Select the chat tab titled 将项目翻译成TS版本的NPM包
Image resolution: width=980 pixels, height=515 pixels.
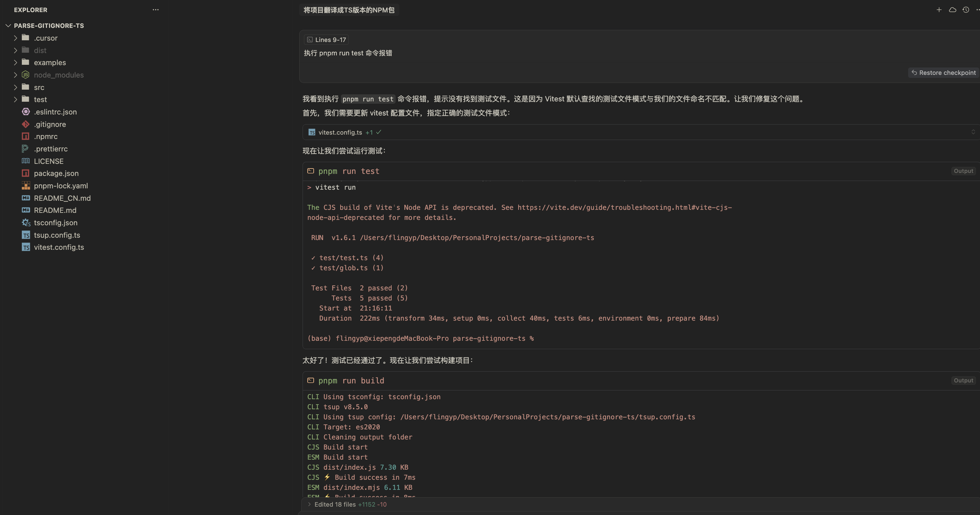tap(349, 10)
